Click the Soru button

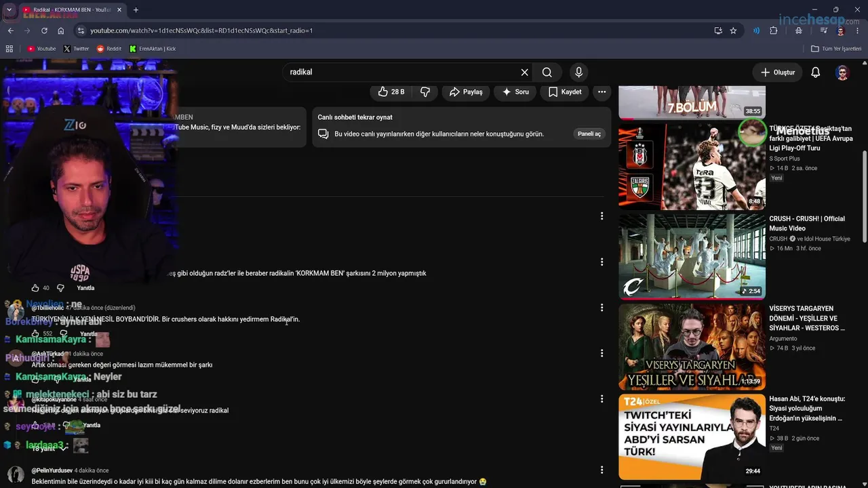tap(515, 91)
